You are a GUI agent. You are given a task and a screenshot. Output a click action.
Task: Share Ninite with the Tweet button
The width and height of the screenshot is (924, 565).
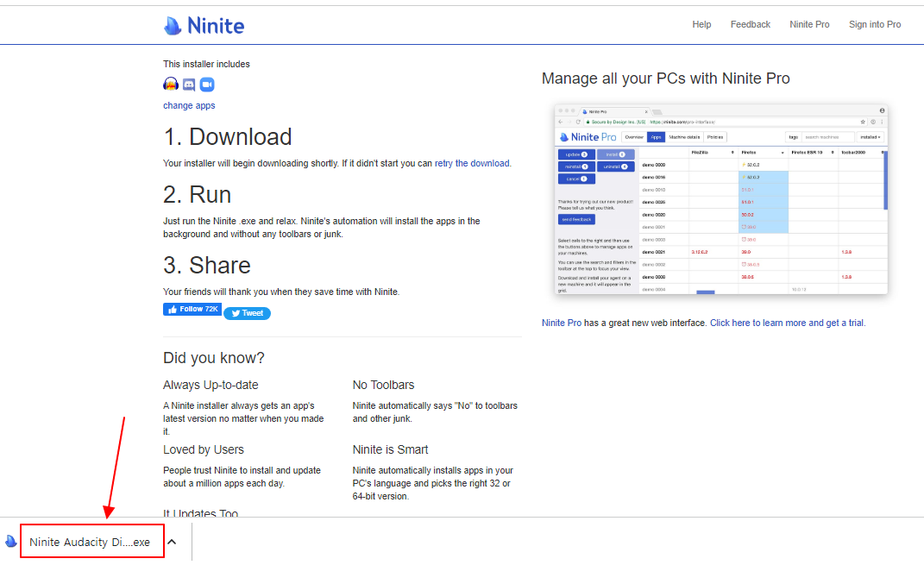coord(247,313)
